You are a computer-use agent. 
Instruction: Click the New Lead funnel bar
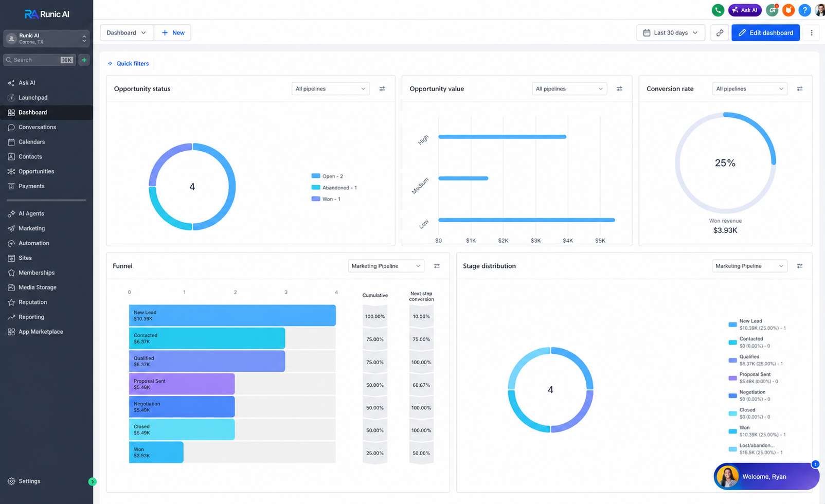[232, 315]
